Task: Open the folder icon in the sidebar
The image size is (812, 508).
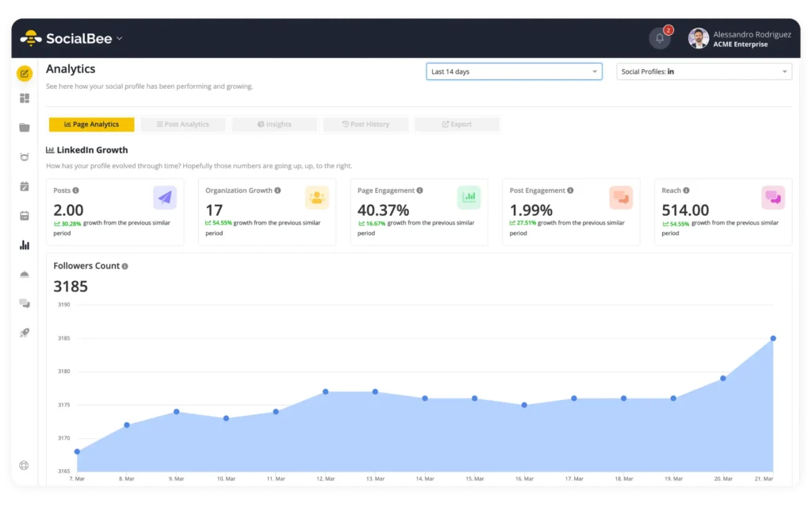Action: [25, 128]
